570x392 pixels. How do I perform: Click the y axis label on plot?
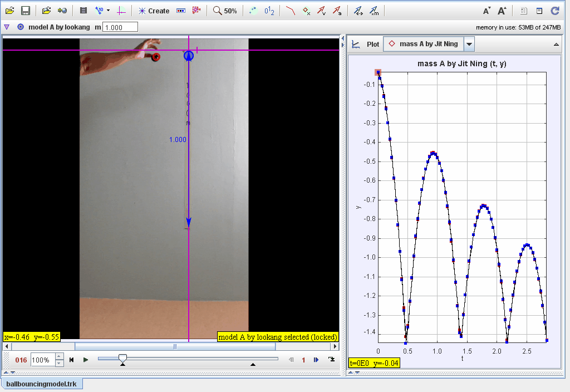click(358, 207)
